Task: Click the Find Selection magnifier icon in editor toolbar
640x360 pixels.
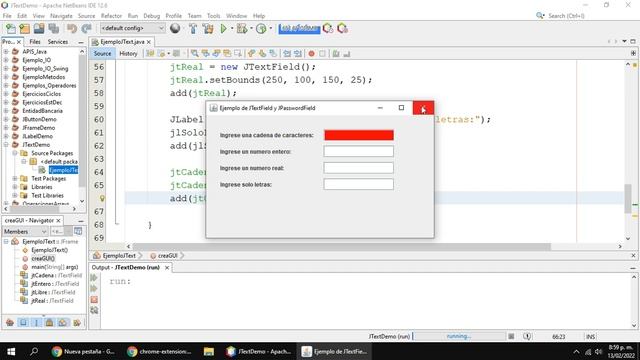Action: coord(195,53)
